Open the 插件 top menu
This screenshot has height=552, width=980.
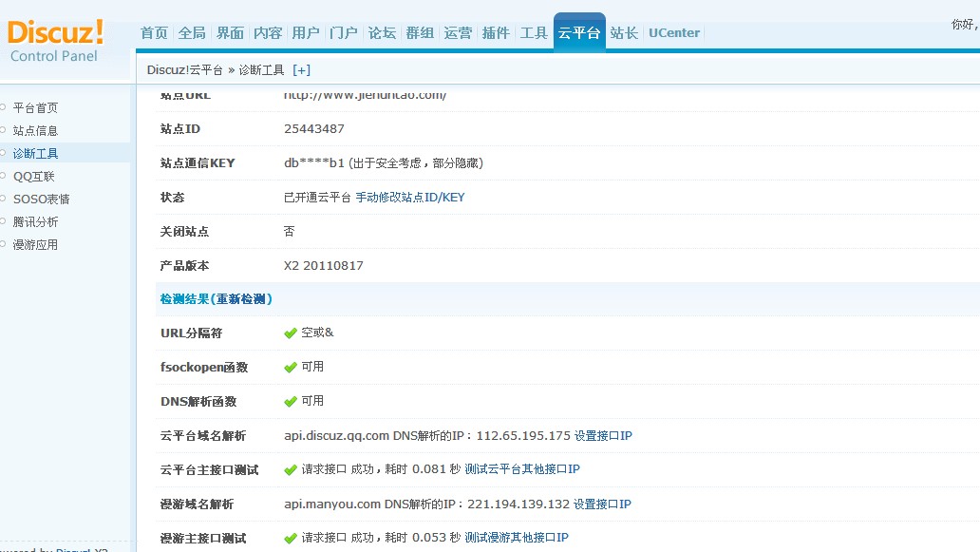point(496,33)
